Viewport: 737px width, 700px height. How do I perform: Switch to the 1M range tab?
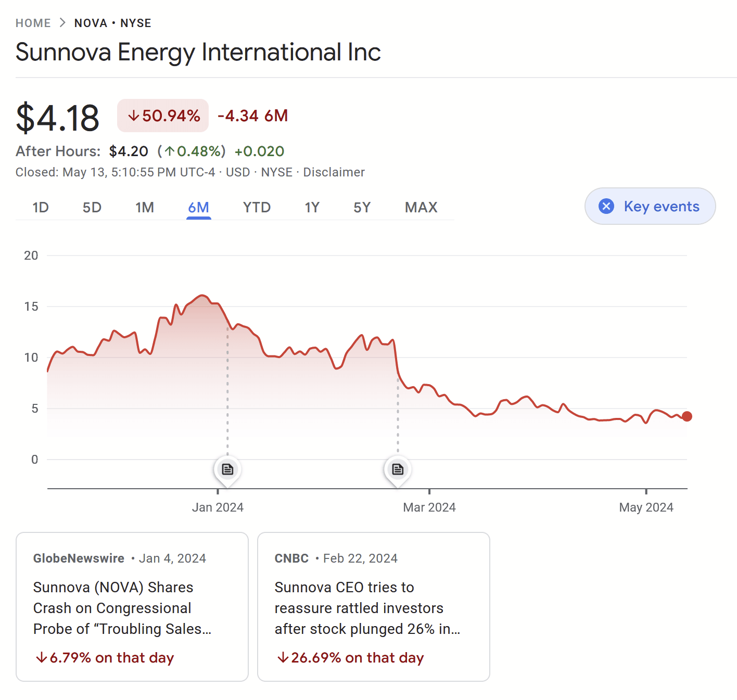[x=145, y=208]
